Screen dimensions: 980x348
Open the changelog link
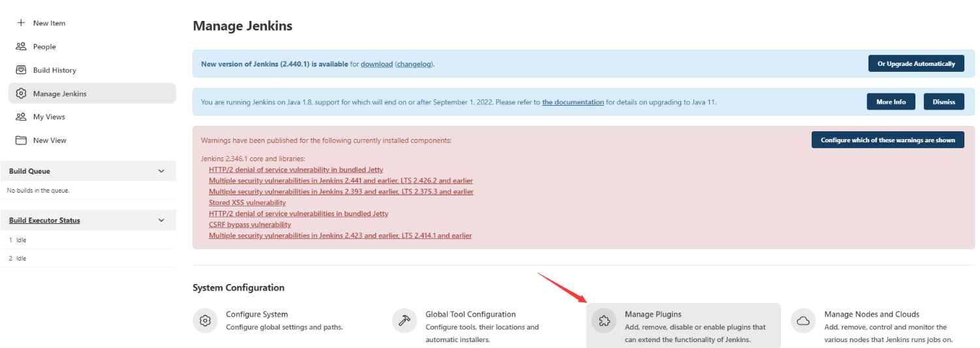pyautogui.click(x=414, y=64)
